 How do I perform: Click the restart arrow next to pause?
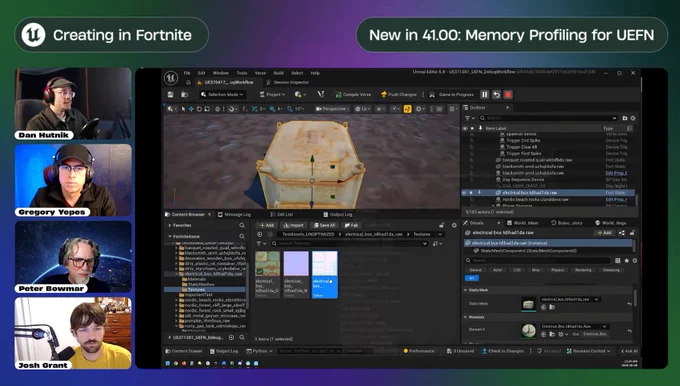[497, 95]
